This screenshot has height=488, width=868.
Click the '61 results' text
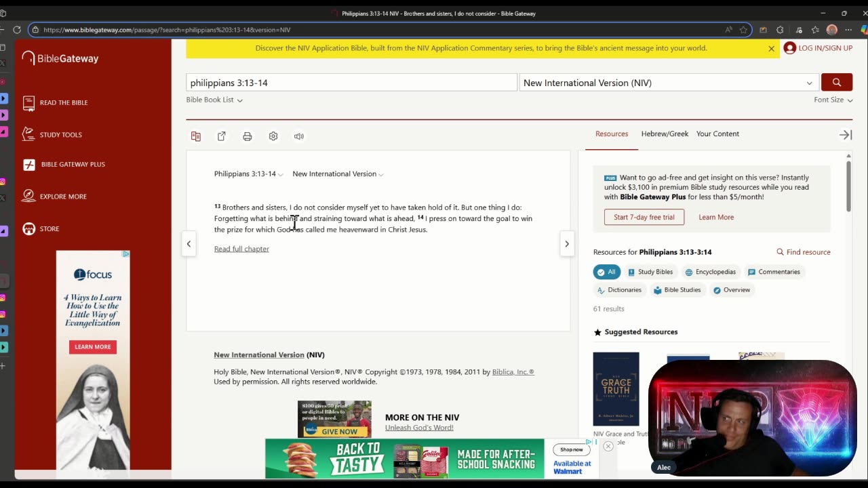(x=609, y=309)
